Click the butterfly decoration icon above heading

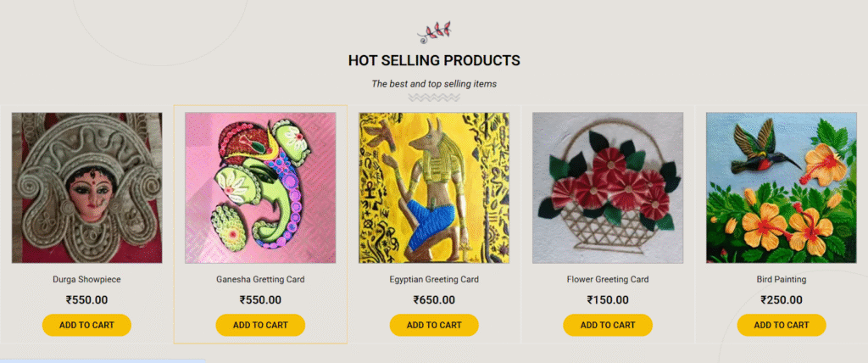tap(434, 32)
